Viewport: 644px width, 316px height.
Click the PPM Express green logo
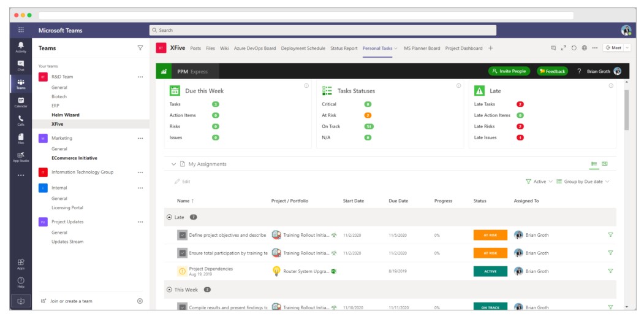[x=164, y=71]
